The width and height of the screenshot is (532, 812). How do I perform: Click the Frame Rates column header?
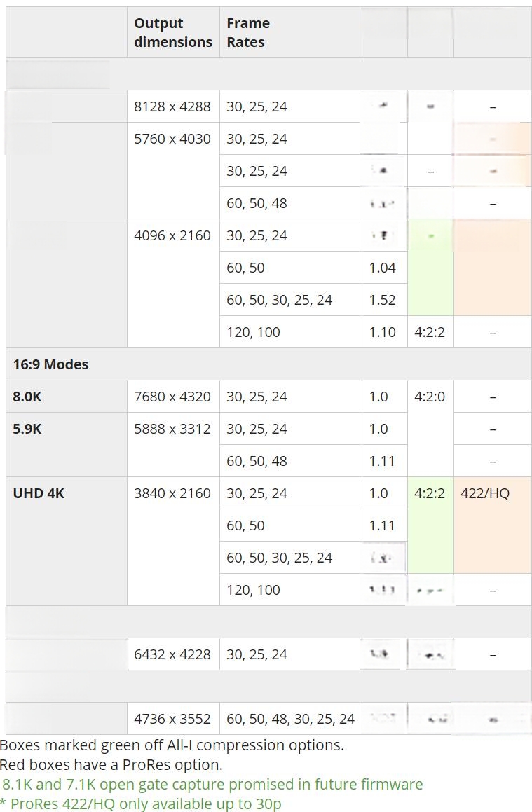point(291,33)
